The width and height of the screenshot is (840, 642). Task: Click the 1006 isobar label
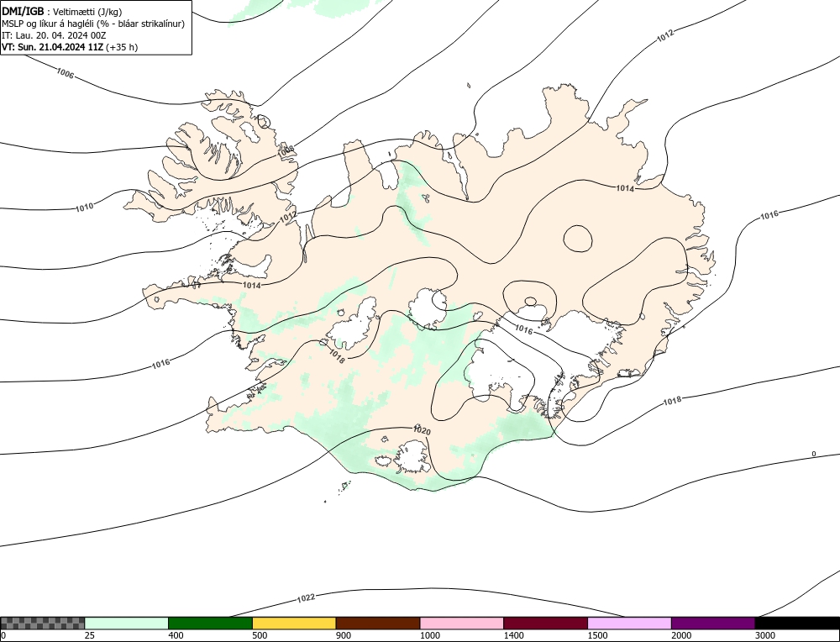click(65, 73)
